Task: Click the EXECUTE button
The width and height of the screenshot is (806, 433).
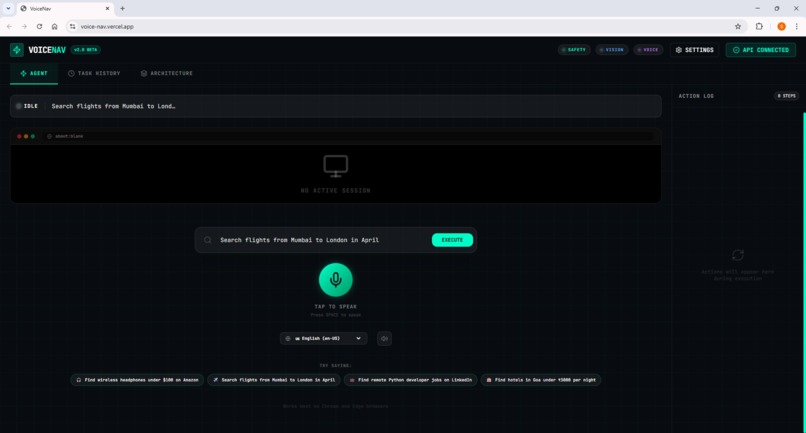Action: (x=452, y=240)
